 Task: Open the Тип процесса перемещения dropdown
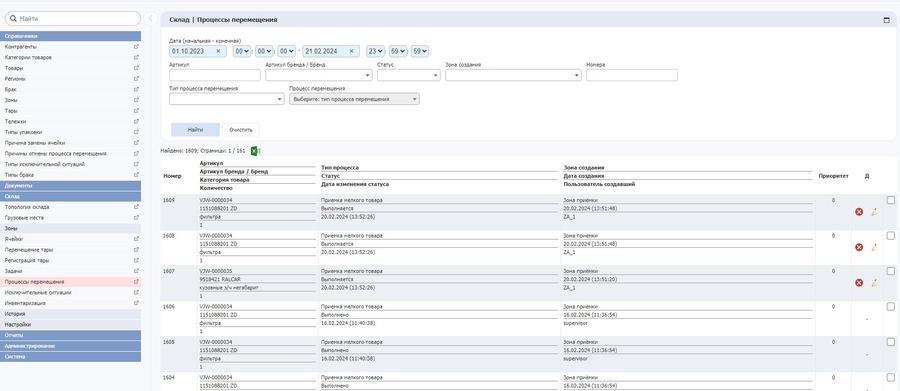coord(227,99)
